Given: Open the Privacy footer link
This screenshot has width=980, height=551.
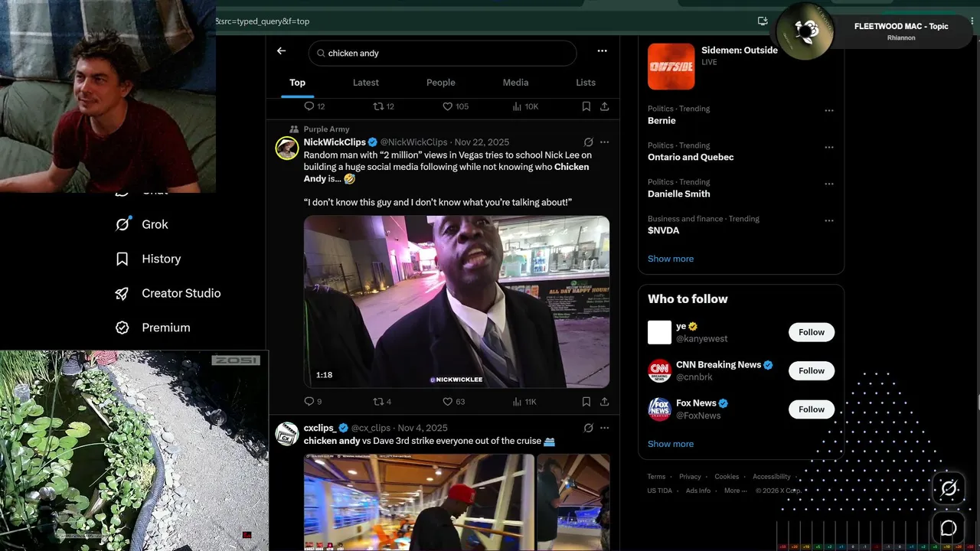Looking at the screenshot, I should tap(690, 477).
